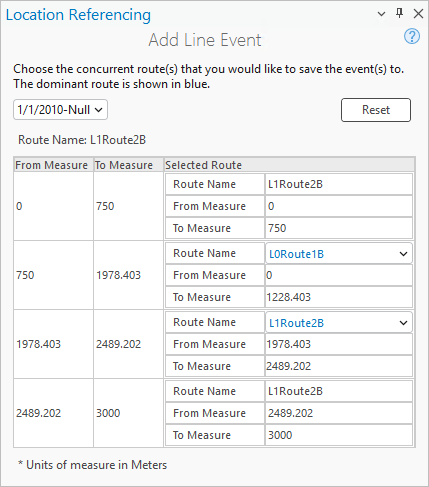Image resolution: width=429 pixels, height=487 pixels.
Task: Open the 1/1/2010-Null date range dropdown
Action: tap(60, 110)
